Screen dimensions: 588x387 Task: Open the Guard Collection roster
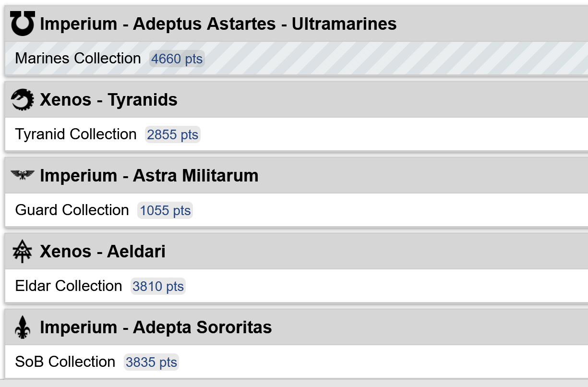[297, 210]
